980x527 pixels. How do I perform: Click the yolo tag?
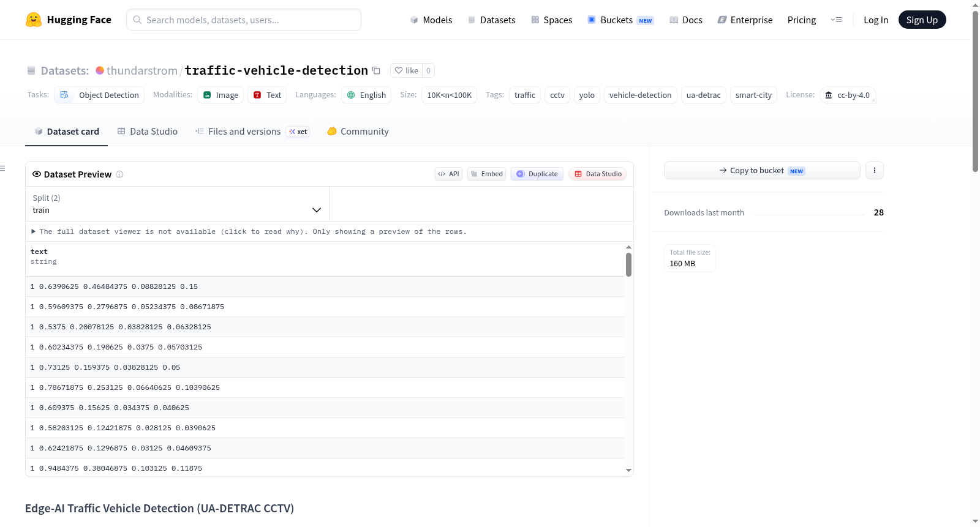[587, 95]
